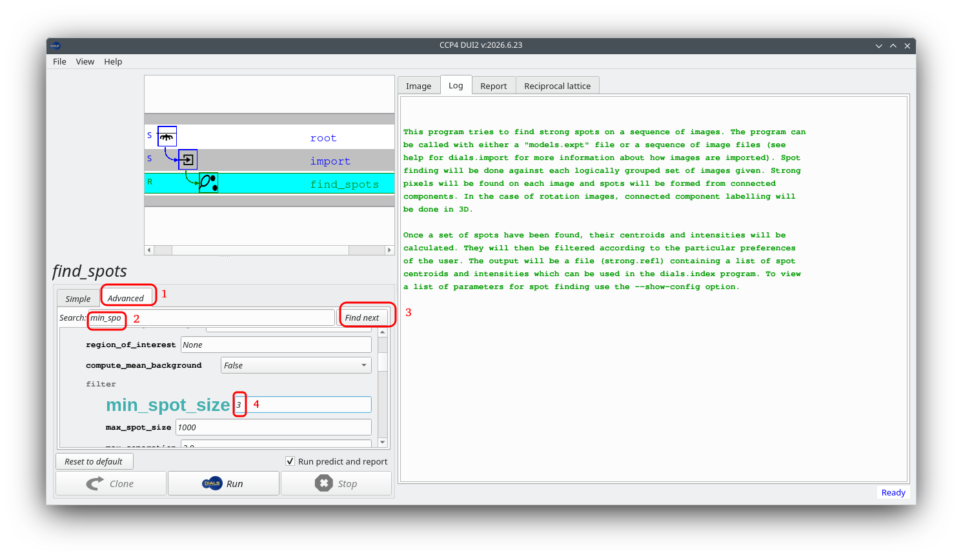Viewport: 963px width, 560px height.
Task: Click Reset to default button
Action: click(x=94, y=461)
